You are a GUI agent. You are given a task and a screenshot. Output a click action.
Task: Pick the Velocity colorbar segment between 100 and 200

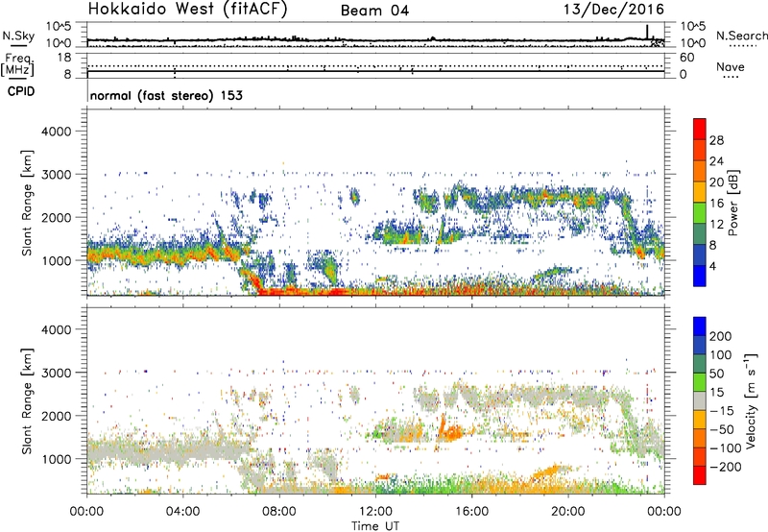(x=700, y=345)
